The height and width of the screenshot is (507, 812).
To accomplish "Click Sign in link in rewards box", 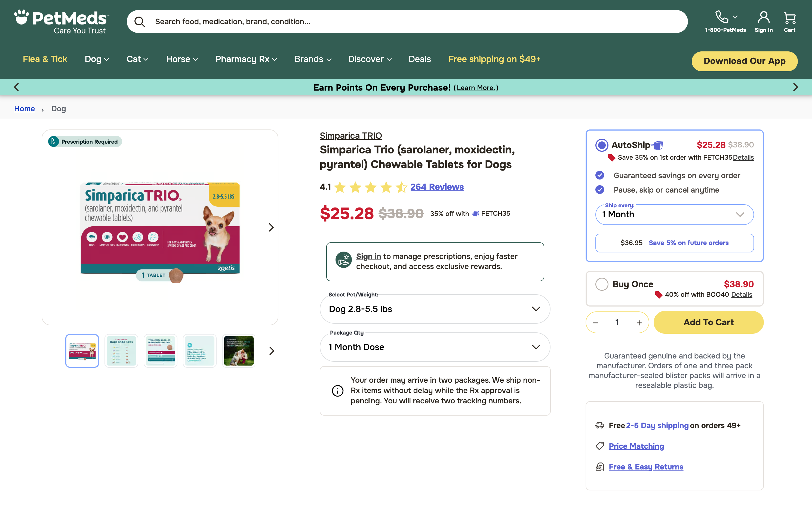I will coord(369,256).
